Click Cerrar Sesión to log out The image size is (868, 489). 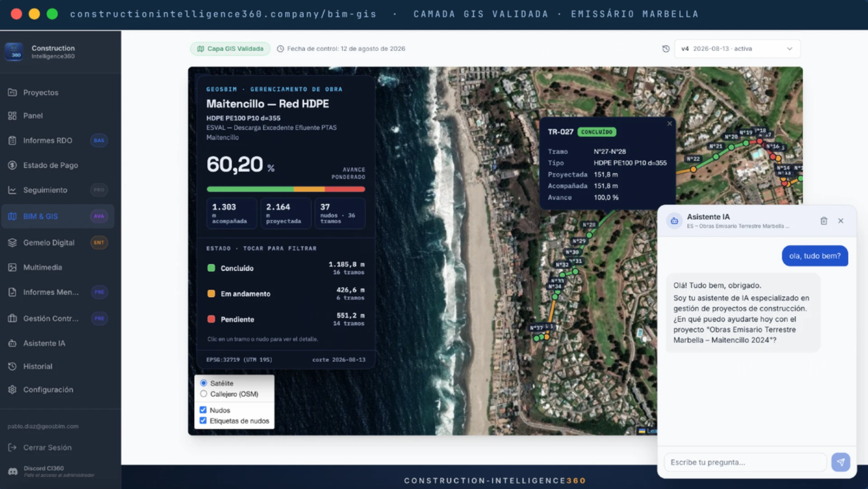[47, 447]
